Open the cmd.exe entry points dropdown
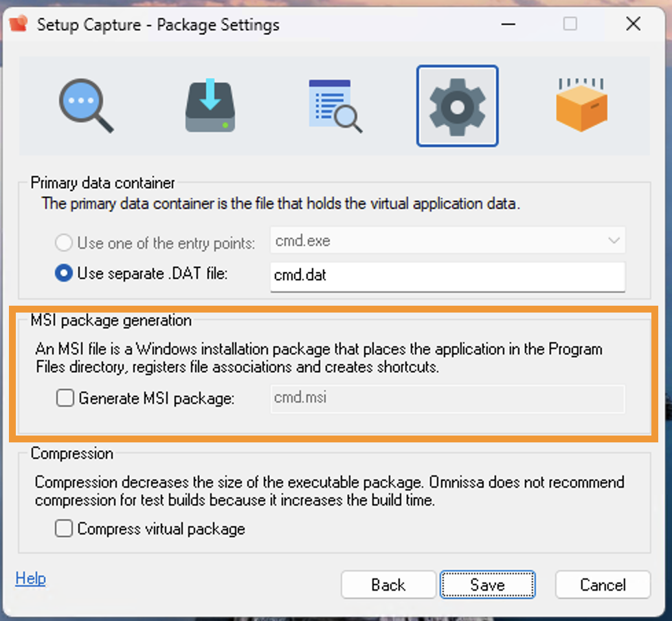Screen dimensions: 672x621 point(615,241)
